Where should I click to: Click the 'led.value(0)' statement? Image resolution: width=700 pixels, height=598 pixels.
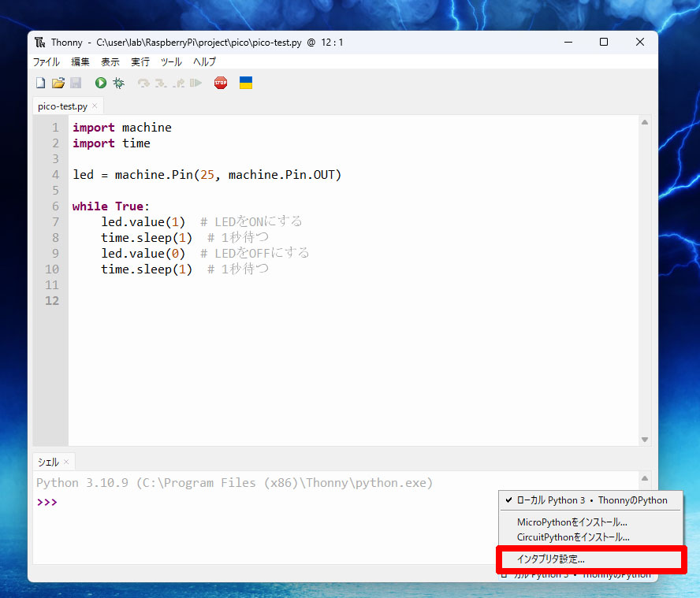tap(143, 254)
